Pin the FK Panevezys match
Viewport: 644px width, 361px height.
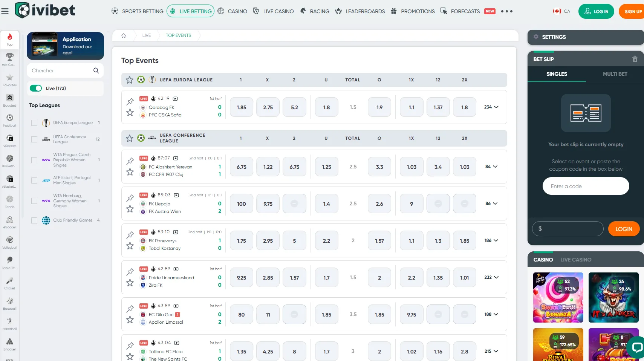pyautogui.click(x=130, y=235)
